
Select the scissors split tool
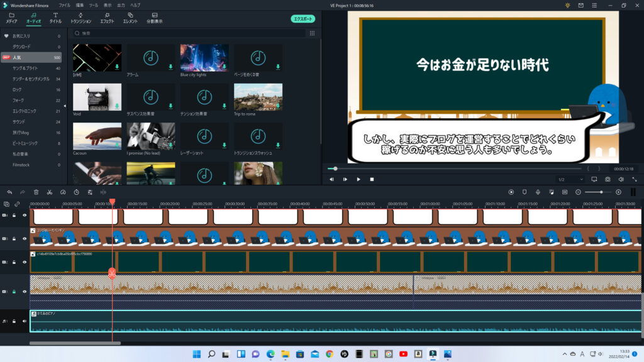49,192
